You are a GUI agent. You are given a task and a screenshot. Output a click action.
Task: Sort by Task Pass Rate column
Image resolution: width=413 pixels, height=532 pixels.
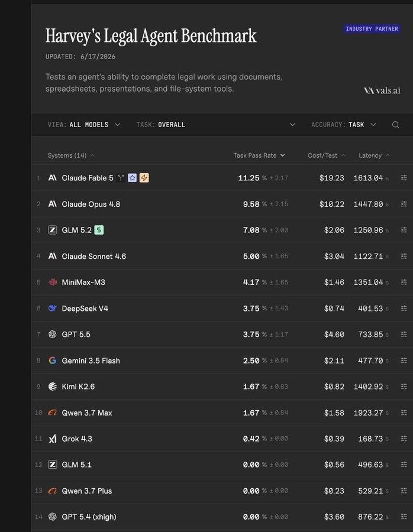tap(259, 155)
